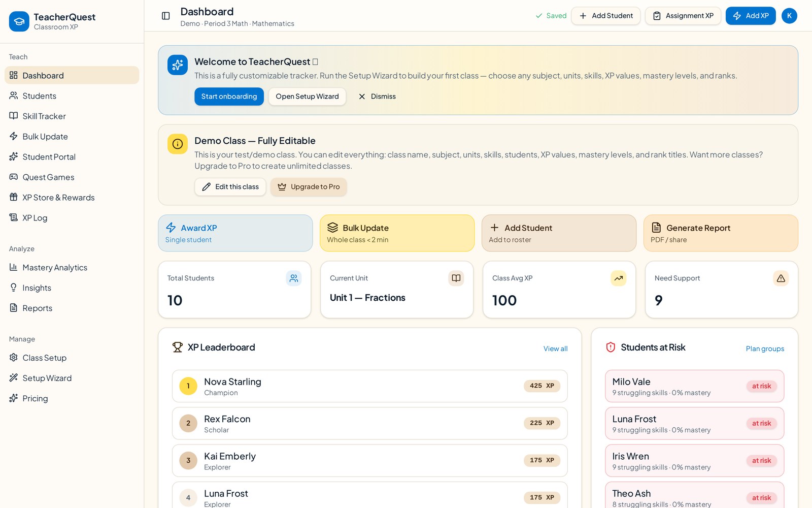The height and width of the screenshot is (508, 812).
Task: Open Insights page
Action: pyautogui.click(x=72, y=288)
